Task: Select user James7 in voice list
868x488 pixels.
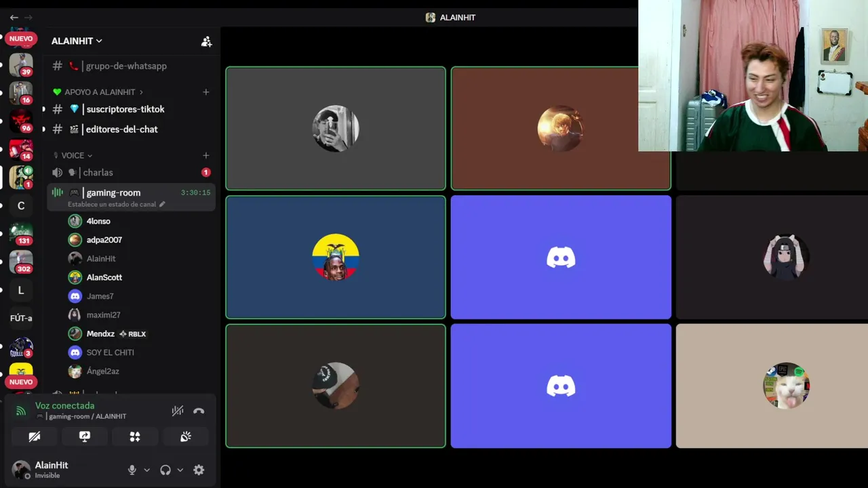Action: pyautogui.click(x=100, y=296)
